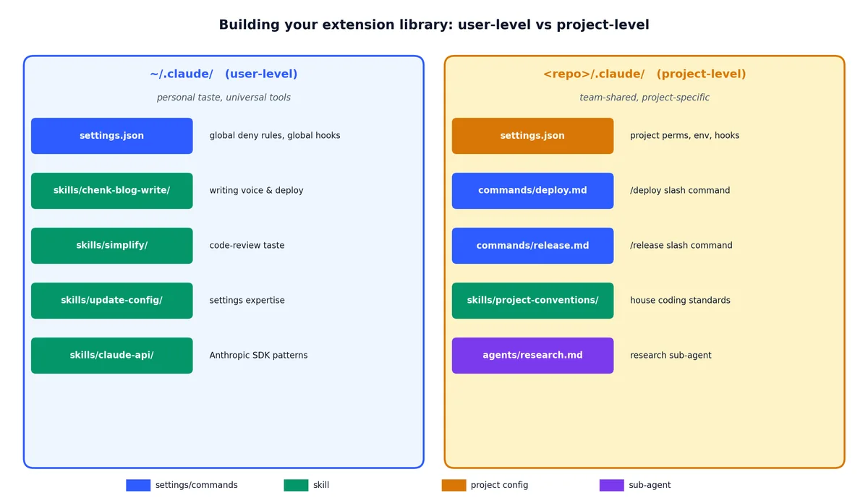The width and height of the screenshot is (868, 498).
Task: Click the skills/claude-api/ box
Action: point(112,356)
